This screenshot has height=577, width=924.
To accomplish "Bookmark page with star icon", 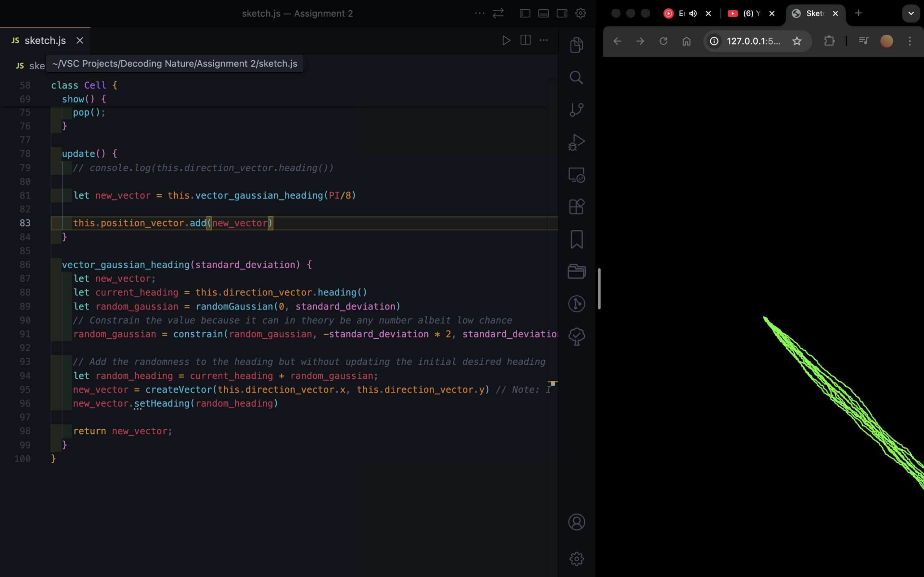I will click(797, 41).
